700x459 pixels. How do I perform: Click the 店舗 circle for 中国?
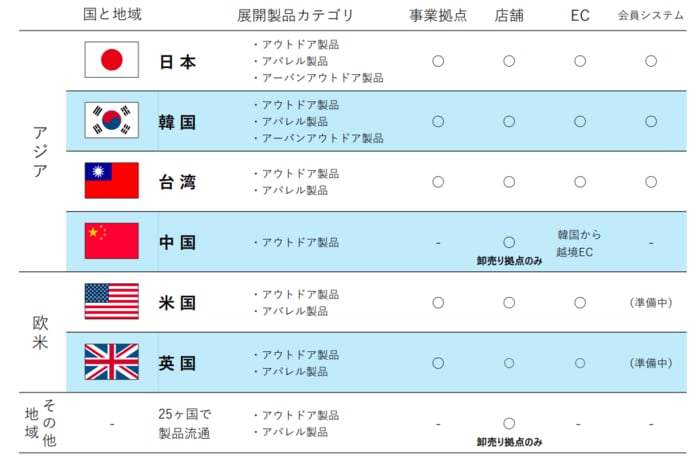pyautogui.click(x=509, y=242)
